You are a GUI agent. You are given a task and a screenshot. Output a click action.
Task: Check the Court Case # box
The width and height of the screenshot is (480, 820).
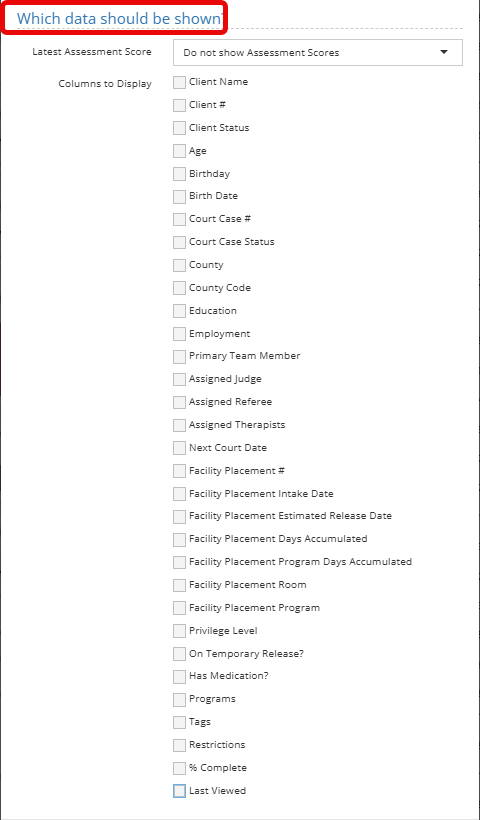[179, 219]
